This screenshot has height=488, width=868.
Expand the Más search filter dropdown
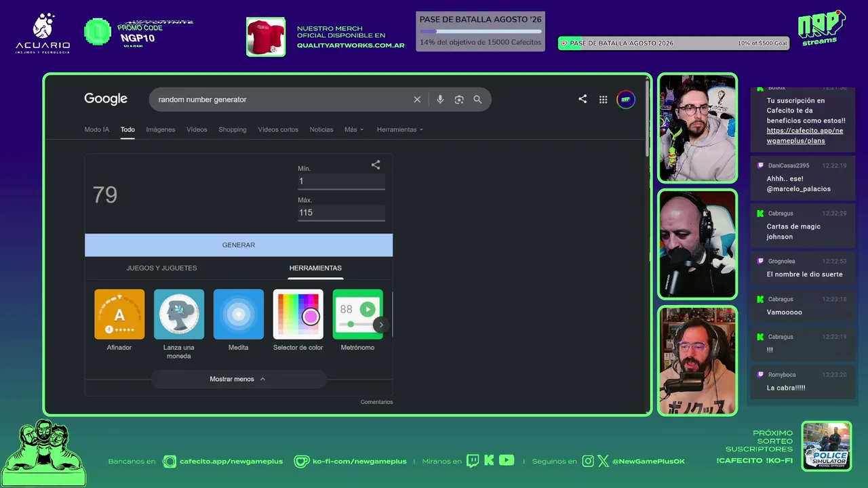[x=354, y=129]
